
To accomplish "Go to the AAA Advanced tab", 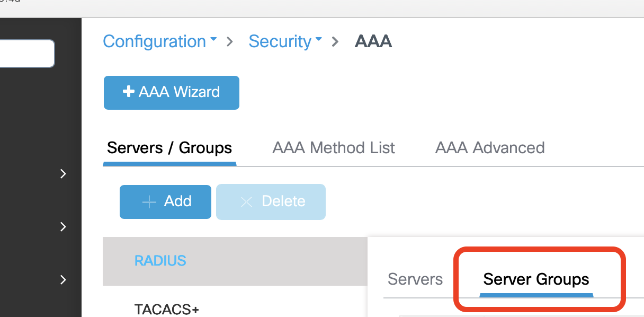I will tap(489, 148).
